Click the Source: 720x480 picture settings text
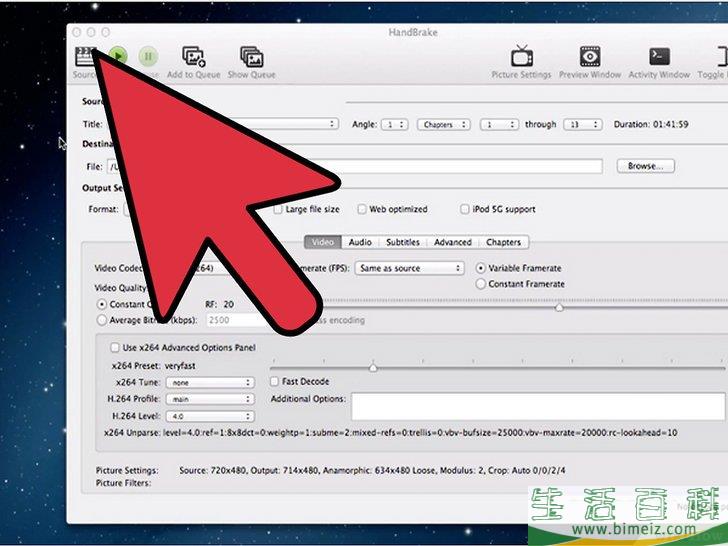Viewport: 728px width, 546px height. point(372,470)
